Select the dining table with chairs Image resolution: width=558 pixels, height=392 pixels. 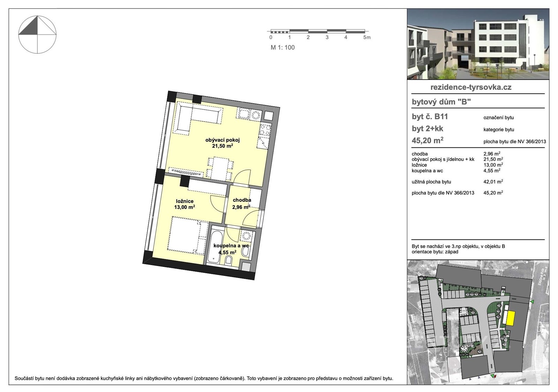220,169
